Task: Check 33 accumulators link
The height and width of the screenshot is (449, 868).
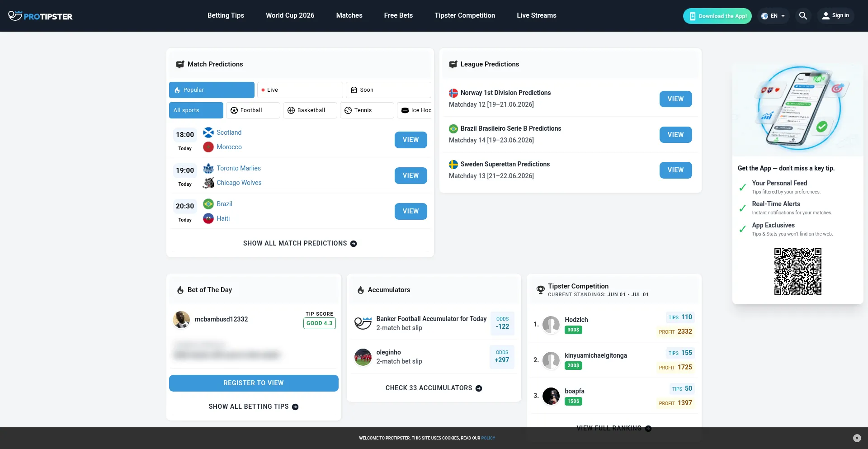Action: (x=434, y=388)
